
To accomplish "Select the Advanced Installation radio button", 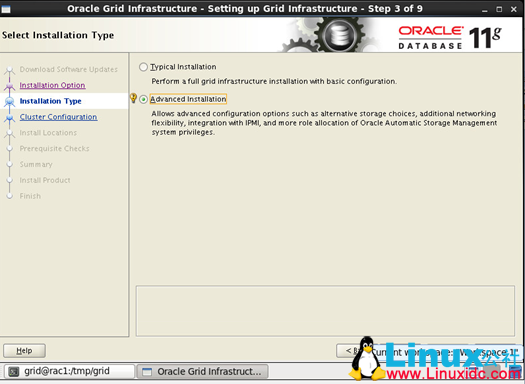I will click(x=143, y=99).
